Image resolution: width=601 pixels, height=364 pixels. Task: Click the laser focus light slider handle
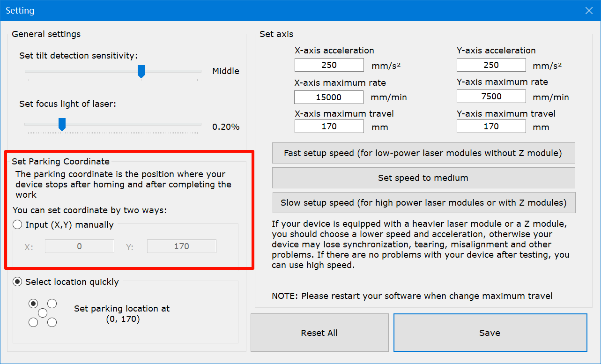tap(62, 125)
